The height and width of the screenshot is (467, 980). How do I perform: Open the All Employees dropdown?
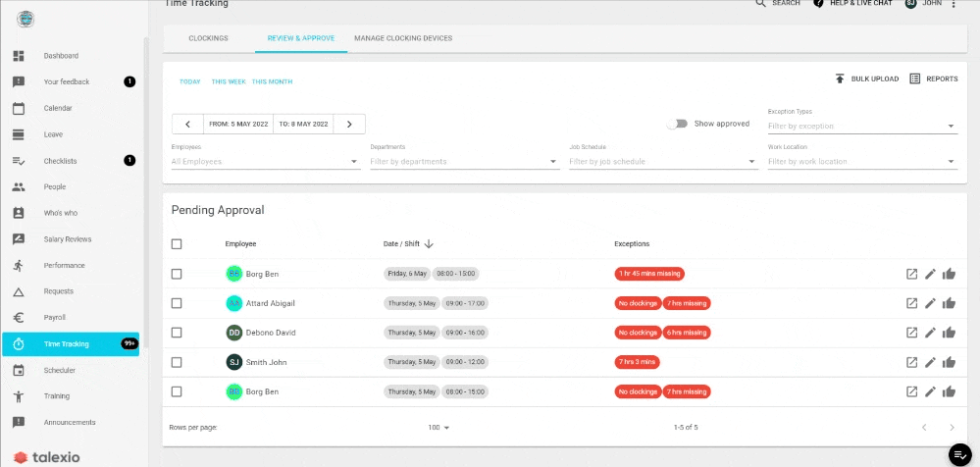266,161
